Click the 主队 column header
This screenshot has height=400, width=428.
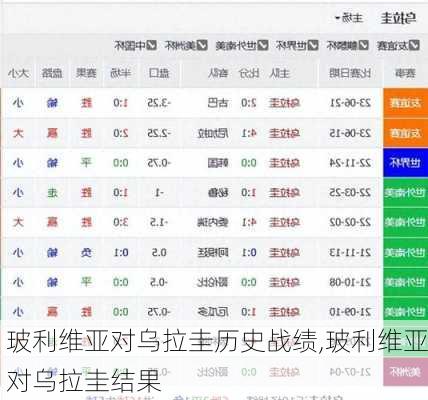click(x=279, y=73)
